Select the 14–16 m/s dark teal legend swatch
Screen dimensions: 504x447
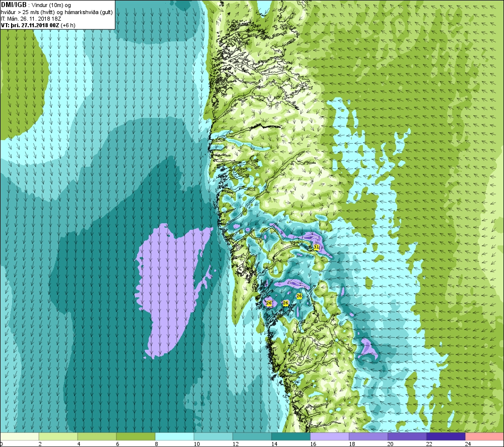(291, 436)
